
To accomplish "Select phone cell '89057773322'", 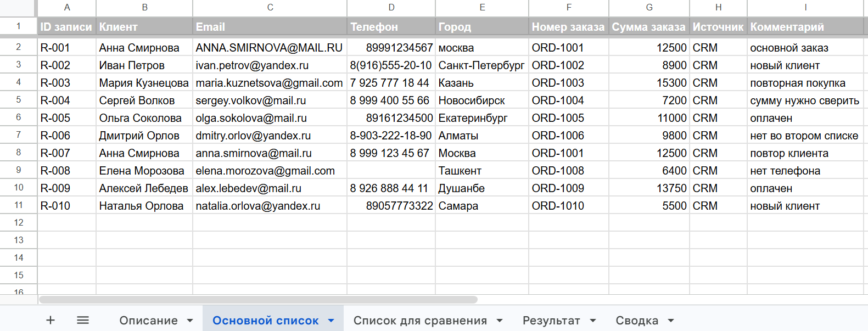I will coord(391,206).
